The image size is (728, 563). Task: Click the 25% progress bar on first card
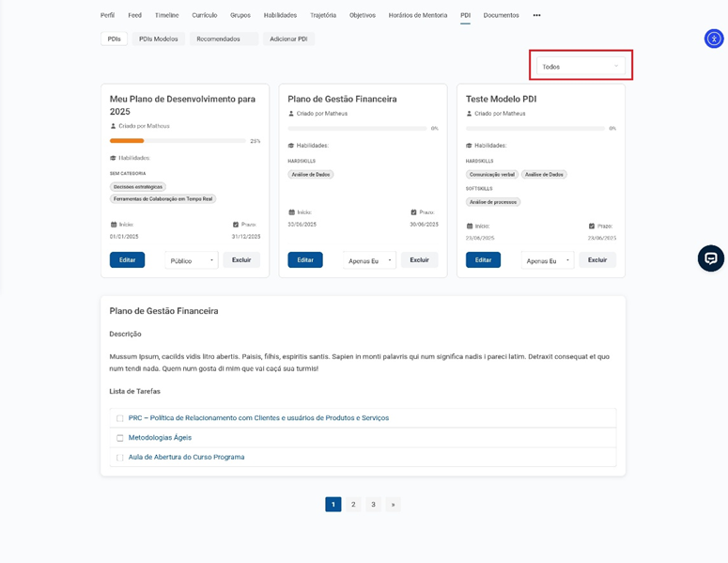(x=178, y=141)
